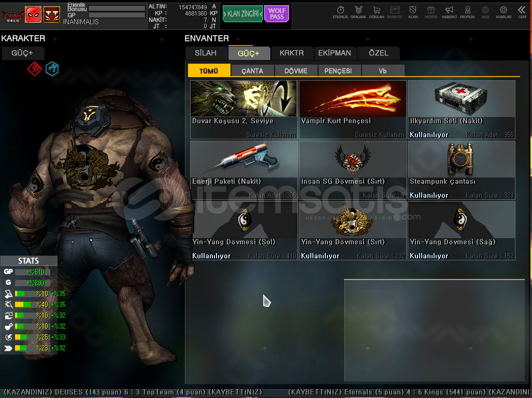This screenshot has height=398, width=532.
Task: Click the blue hexagon running icon
Action: (52, 69)
